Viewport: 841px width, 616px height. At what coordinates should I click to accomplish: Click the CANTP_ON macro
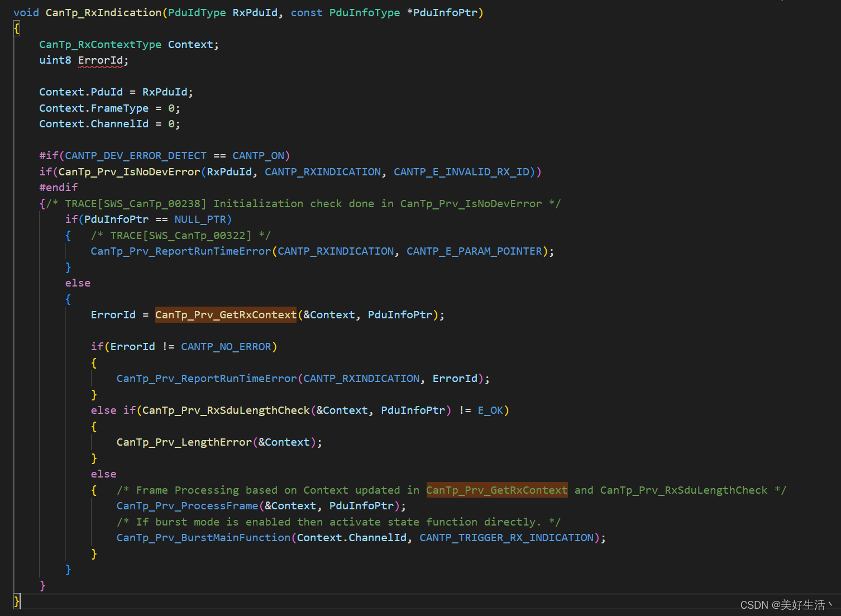[x=258, y=156]
